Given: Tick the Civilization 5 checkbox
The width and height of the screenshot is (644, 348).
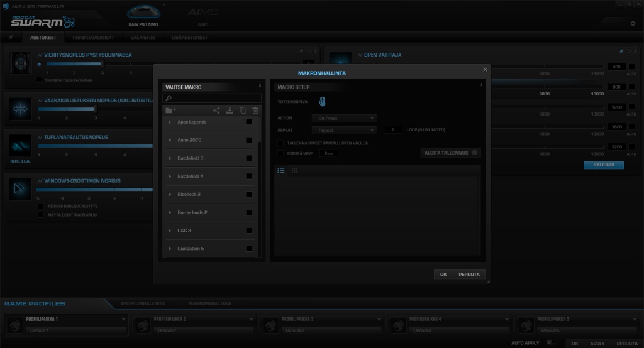Looking at the screenshot, I should point(249,248).
